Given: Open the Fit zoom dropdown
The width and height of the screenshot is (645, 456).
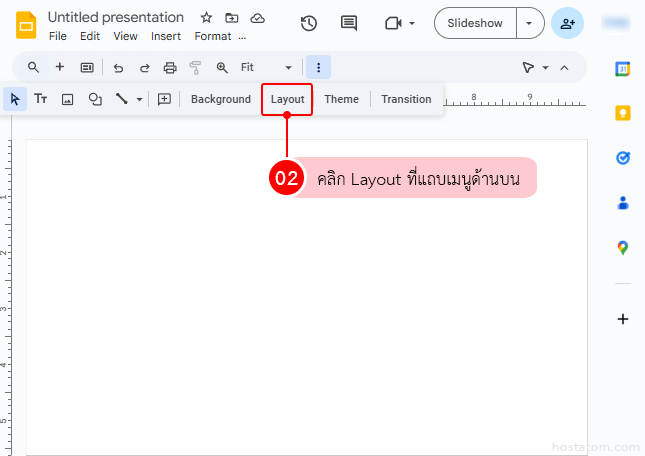Looking at the screenshot, I should tap(266, 67).
